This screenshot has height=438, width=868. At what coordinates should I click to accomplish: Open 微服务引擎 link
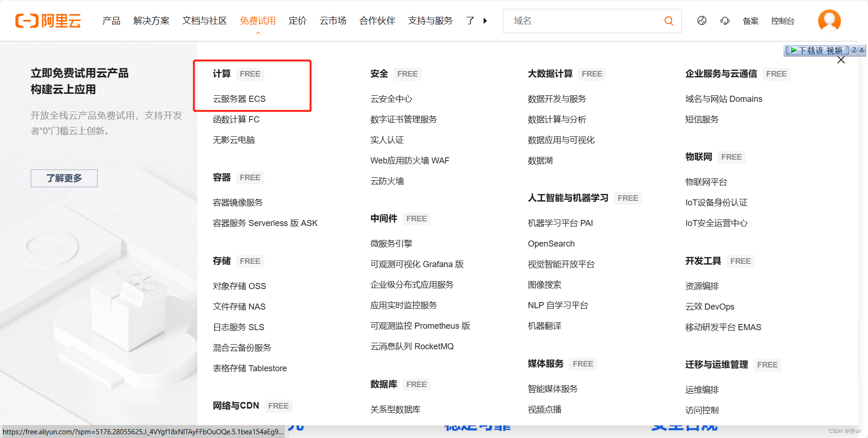point(391,243)
